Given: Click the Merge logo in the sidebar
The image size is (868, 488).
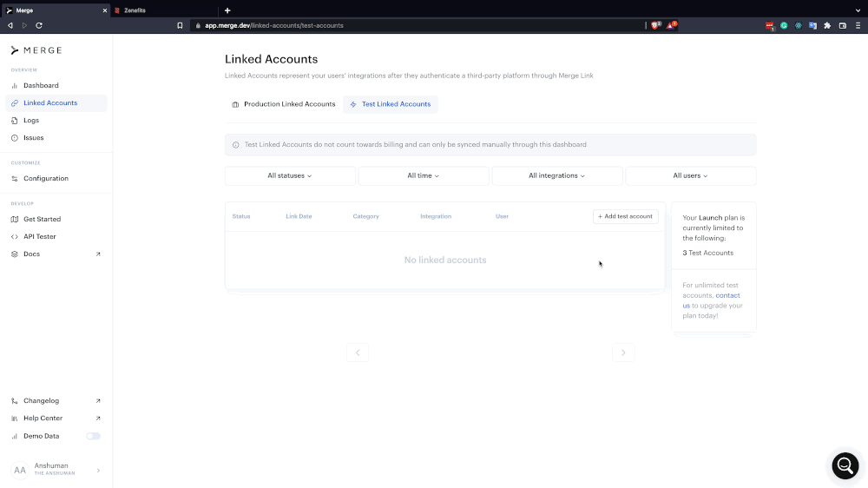Looking at the screenshot, I should point(36,50).
